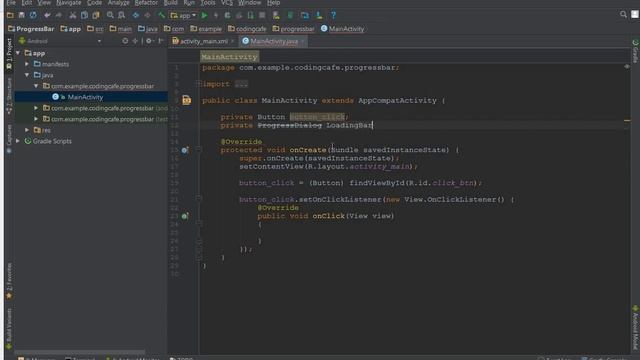The width and height of the screenshot is (640, 360).
Task: Click ProgressBar breadcrumb
Action: click(x=31, y=29)
